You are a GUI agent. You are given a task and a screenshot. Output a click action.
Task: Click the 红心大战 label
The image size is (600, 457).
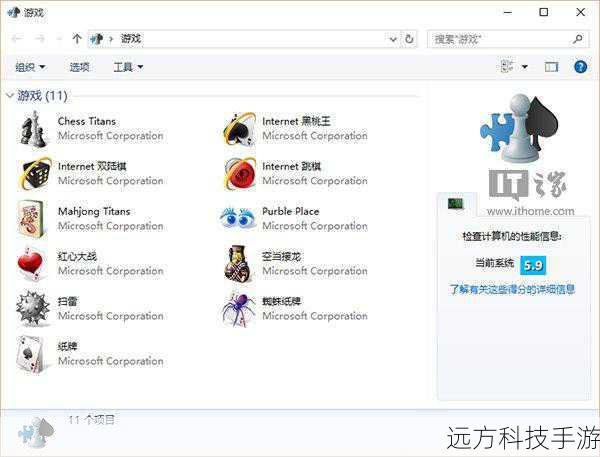pyautogui.click(x=77, y=256)
